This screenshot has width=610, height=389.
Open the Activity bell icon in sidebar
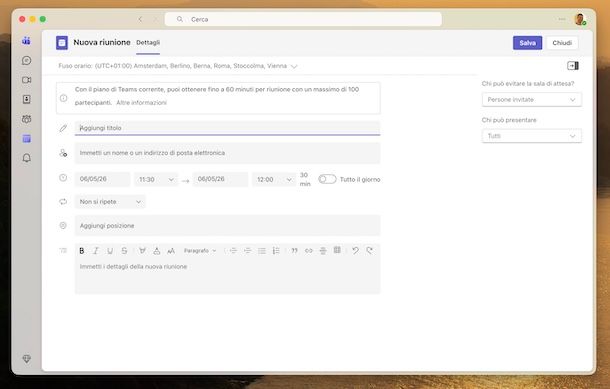click(26, 158)
